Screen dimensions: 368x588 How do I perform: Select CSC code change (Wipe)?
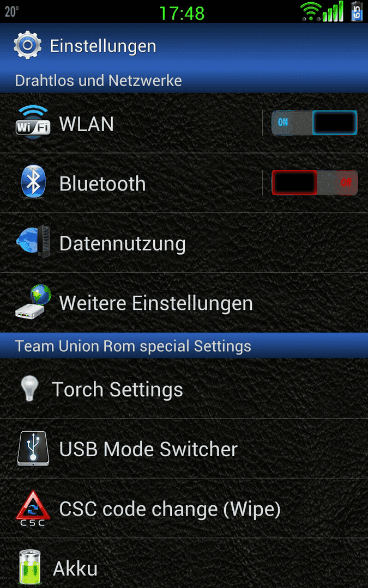[x=184, y=509]
